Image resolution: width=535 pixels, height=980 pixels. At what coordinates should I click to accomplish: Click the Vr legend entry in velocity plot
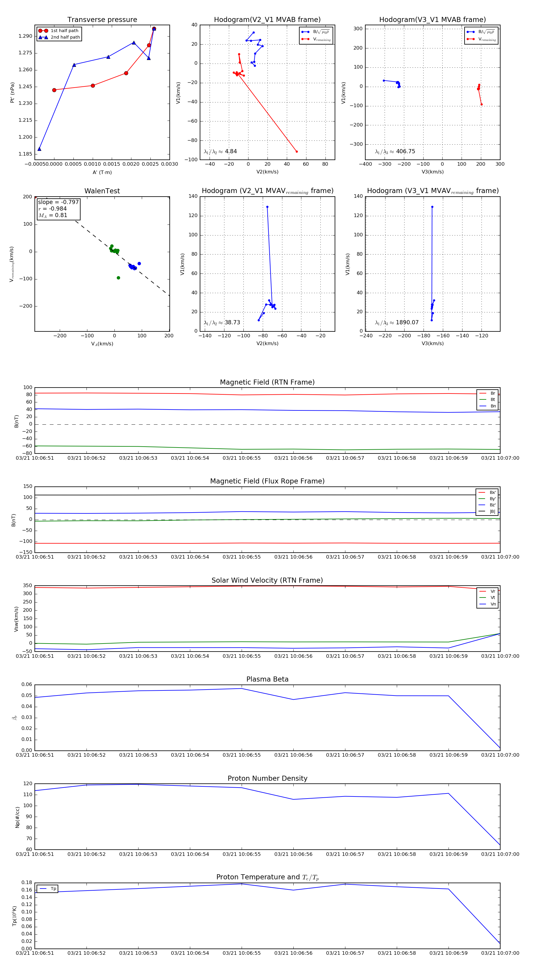pos(487,591)
